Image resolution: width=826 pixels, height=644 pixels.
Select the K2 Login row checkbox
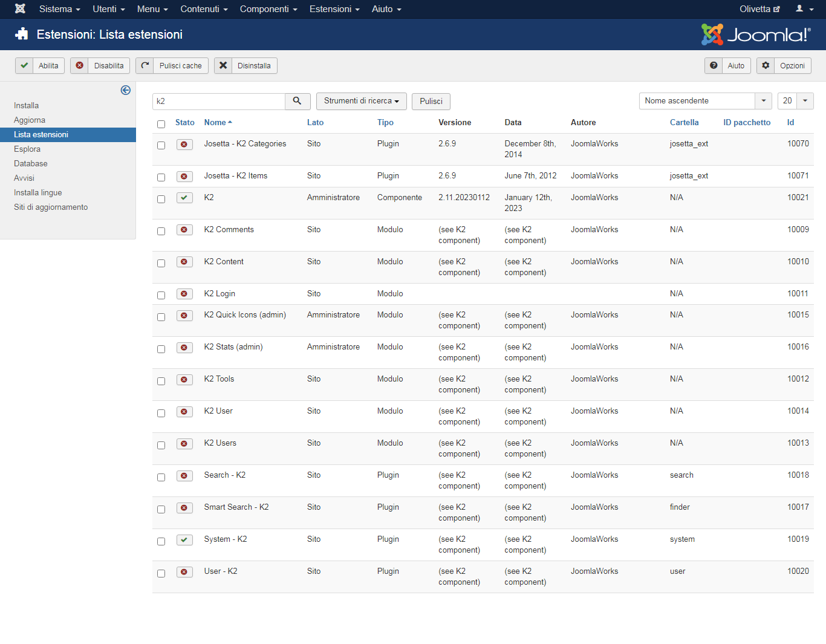click(x=161, y=295)
